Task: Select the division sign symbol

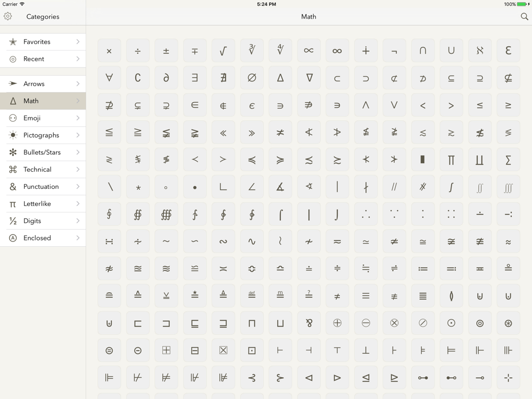Action: click(138, 51)
